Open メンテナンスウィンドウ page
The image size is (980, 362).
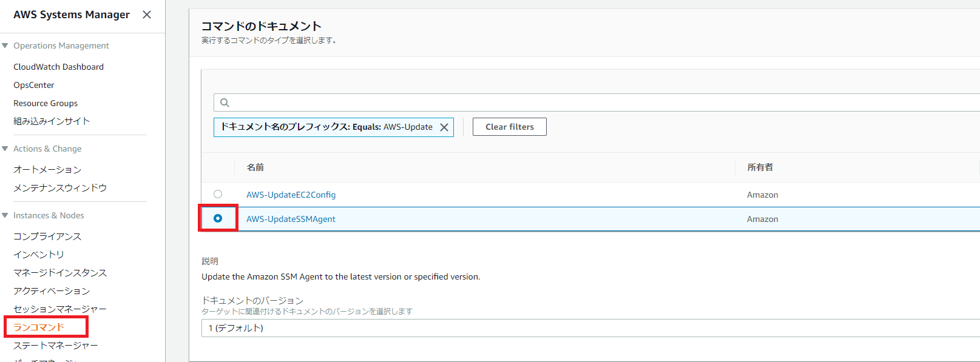[60, 188]
